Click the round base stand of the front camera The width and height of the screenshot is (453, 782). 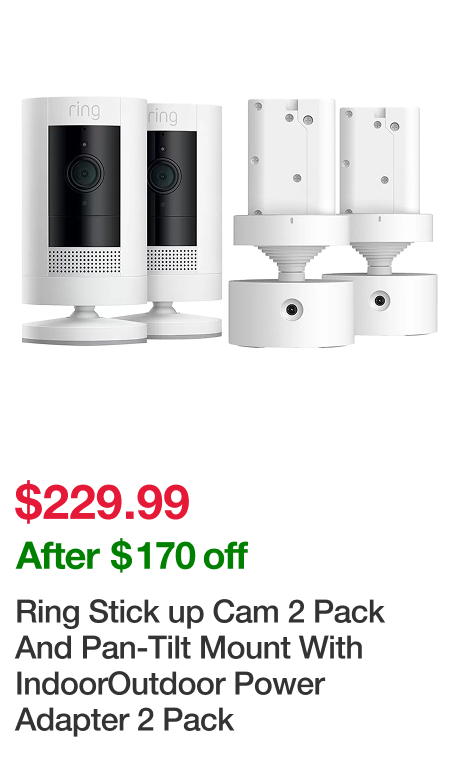click(84, 328)
